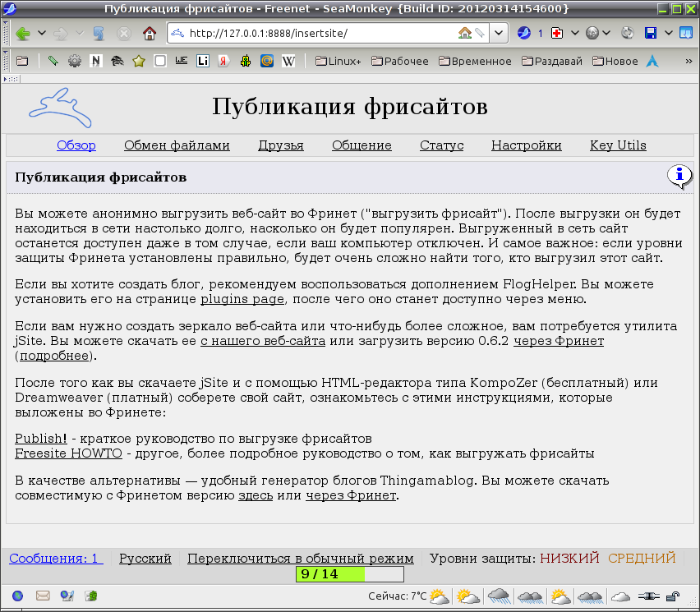This screenshot has width=700, height=612.
Task: Open the Рабочее bookmarks folder
Action: (400, 61)
